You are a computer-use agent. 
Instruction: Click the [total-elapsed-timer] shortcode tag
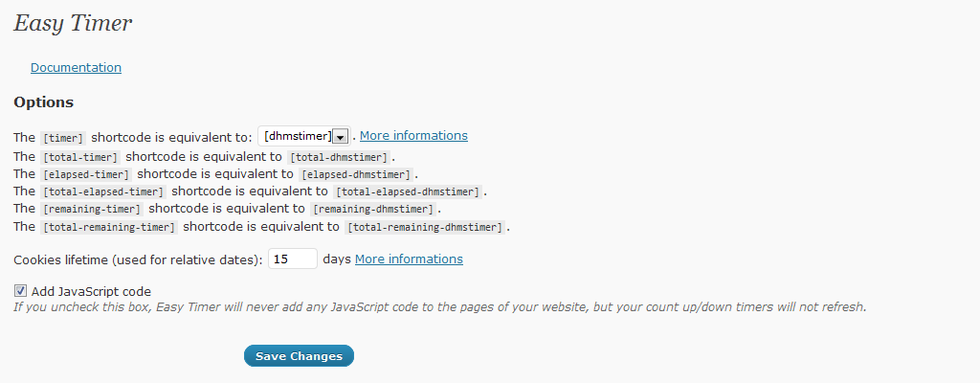tap(103, 192)
